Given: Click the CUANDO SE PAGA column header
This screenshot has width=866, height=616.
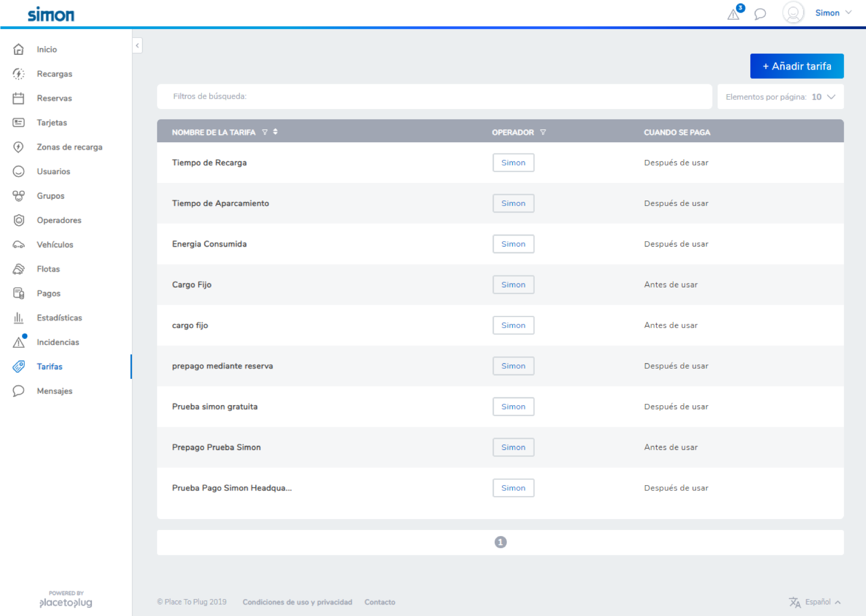Looking at the screenshot, I should [x=677, y=132].
